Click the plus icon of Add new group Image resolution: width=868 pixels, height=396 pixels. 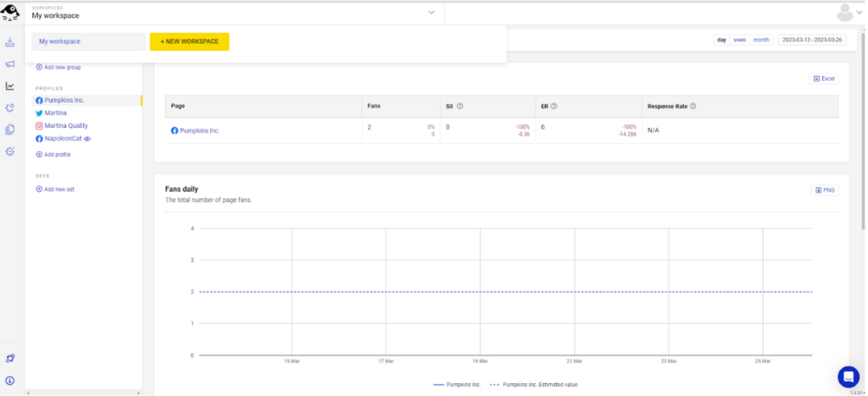point(39,67)
